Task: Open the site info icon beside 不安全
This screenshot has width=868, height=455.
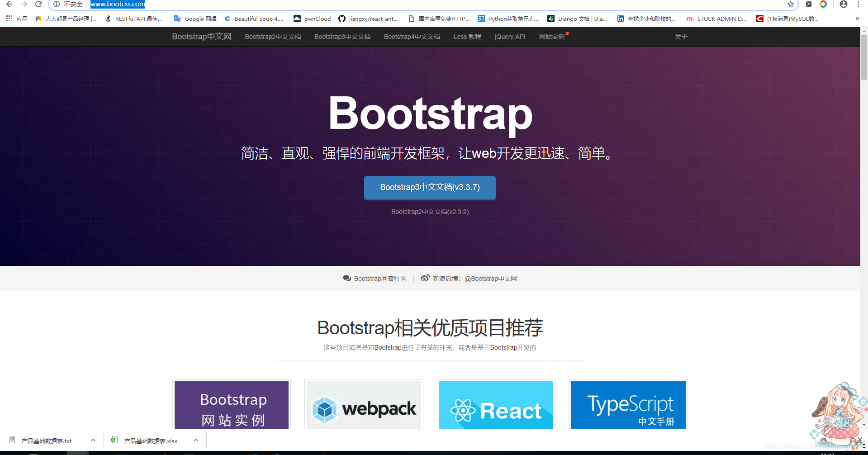Action: point(57,4)
